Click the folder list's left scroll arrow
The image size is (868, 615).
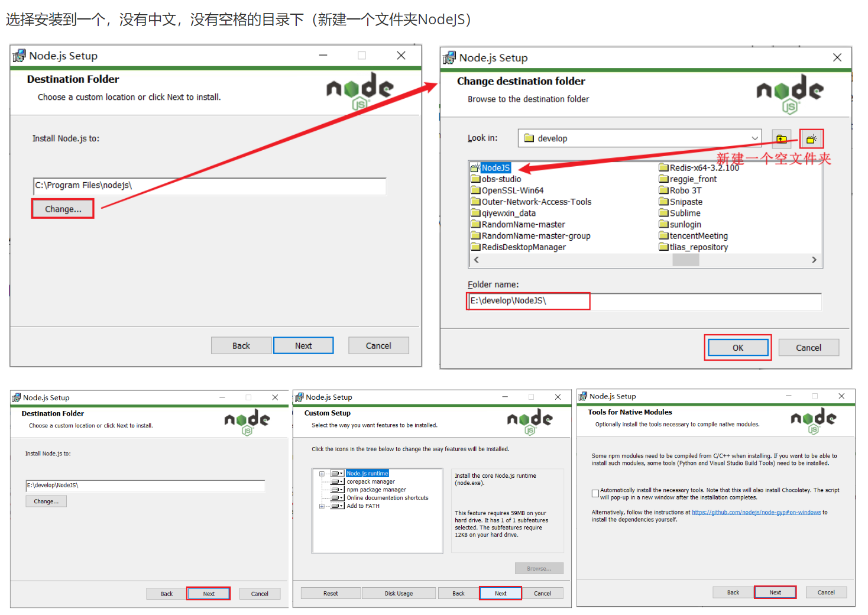click(x=477, y=260)
